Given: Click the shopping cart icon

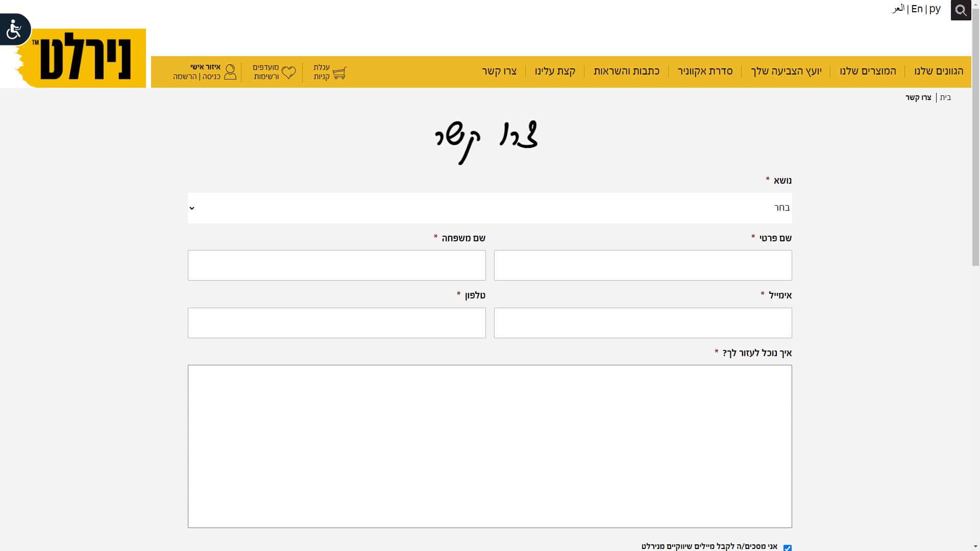Looking at the screenshot, I should 339,72.
